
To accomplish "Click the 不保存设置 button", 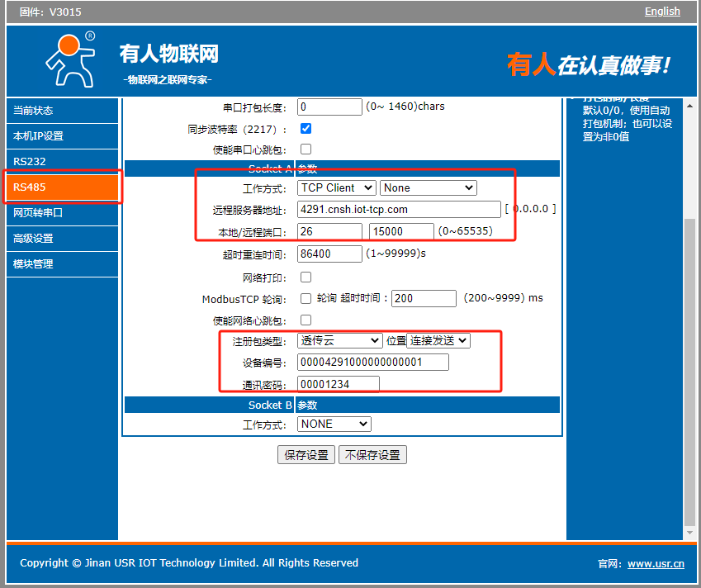I will [x=372, y=455].
